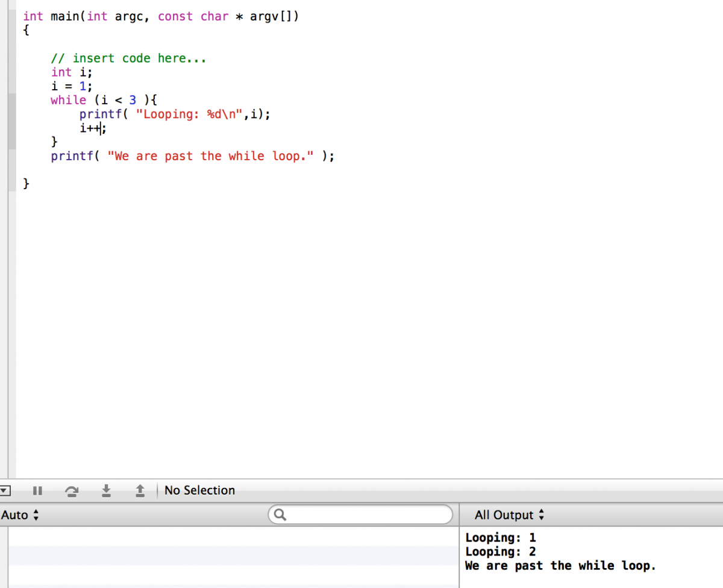This screenshot has width=723, height=588.
Task: Click the "Looping: 1" console output line
Action: [x=500, y=537]
